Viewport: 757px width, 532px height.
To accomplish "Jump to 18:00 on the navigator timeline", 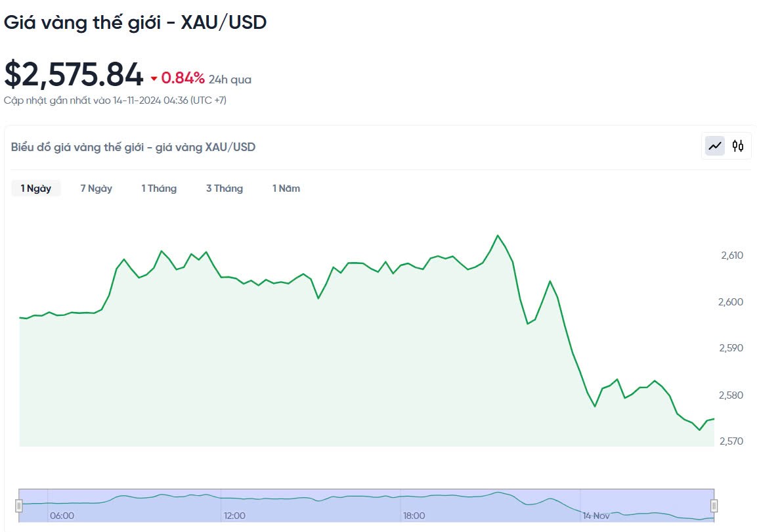I will (414, 516).
